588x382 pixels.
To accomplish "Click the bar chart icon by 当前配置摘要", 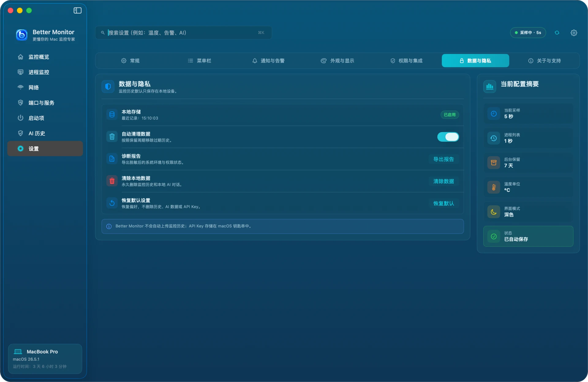I will tap(490, 87).
